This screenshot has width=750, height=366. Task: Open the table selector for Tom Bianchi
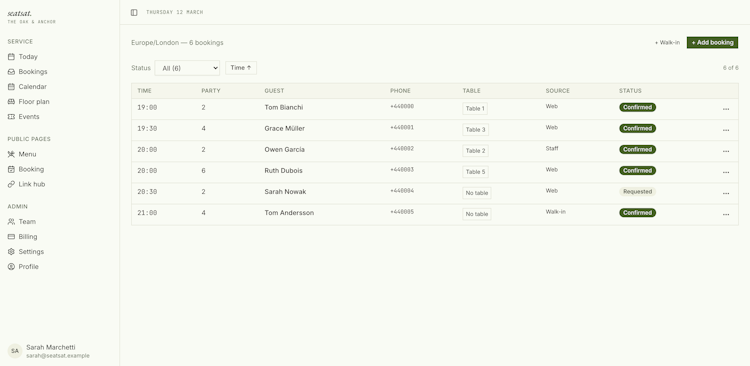(475, 109)
